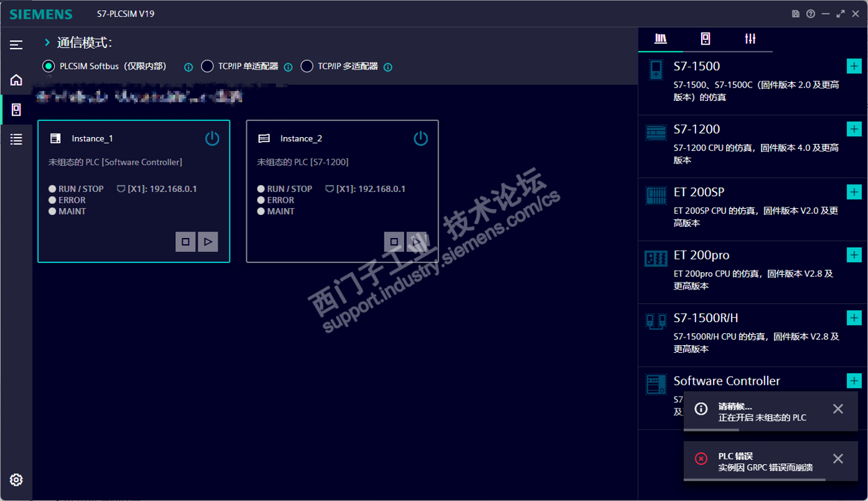Image resolution: width=868 pixels, height=501 pixels.
Task: Click the Software Controller device icon
Action: click(656, 384)
